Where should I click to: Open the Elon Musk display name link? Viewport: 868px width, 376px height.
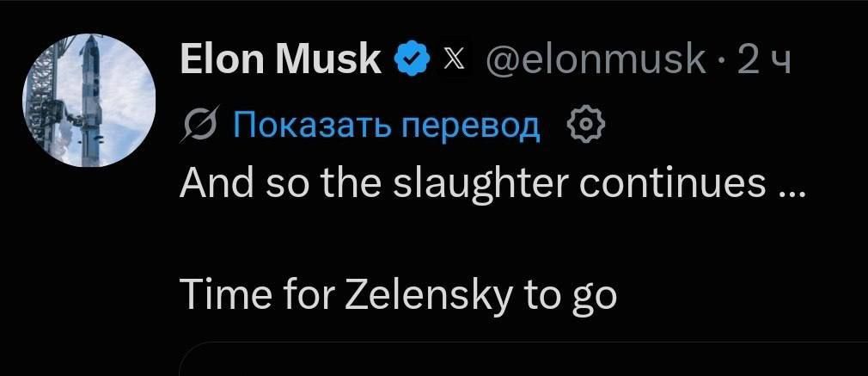[x=281, y=60]
